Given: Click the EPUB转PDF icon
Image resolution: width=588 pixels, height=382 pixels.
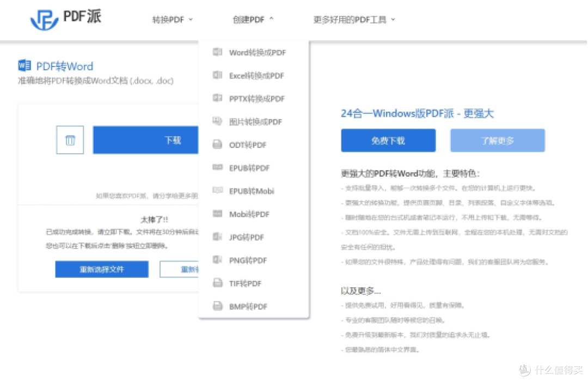Looking at the screenshot, I should [217, 167].
